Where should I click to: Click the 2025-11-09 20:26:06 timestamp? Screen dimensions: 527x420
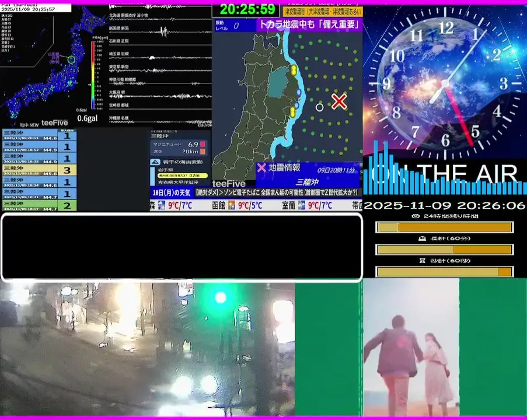(444, 205)
